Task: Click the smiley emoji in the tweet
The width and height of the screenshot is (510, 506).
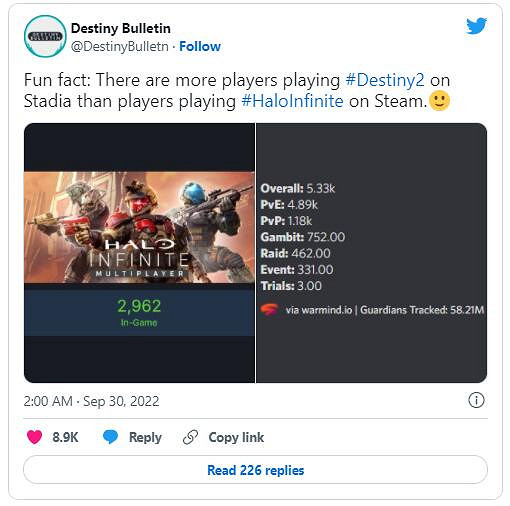Action: (x=439, y=101)
